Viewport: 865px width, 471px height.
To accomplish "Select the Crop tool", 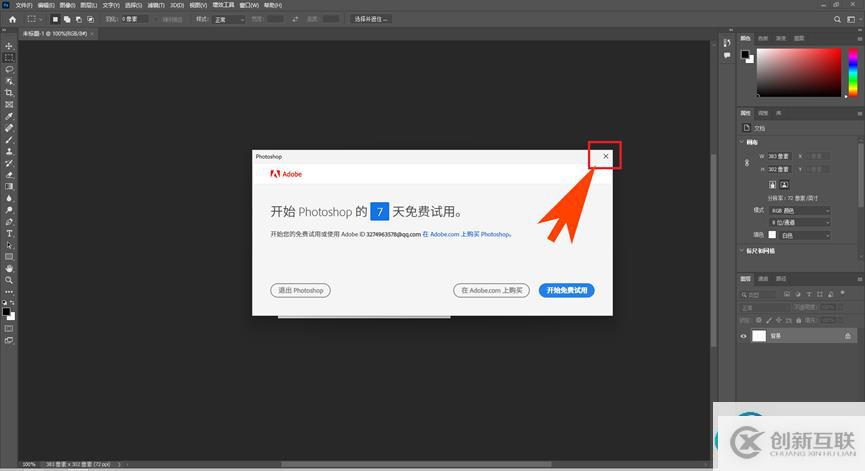I will 9,93.
